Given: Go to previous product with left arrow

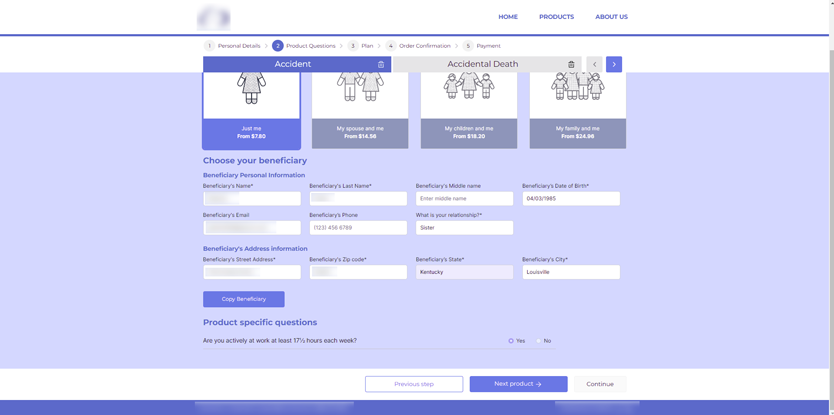Looking at the screenshot, I should [595, 64].
